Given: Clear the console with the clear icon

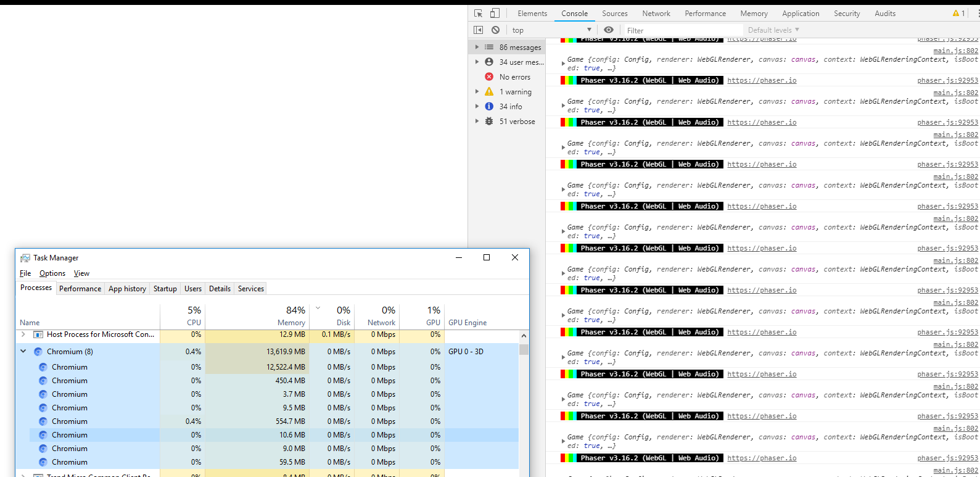Looking at the screenshot, I should click(495, 30).
